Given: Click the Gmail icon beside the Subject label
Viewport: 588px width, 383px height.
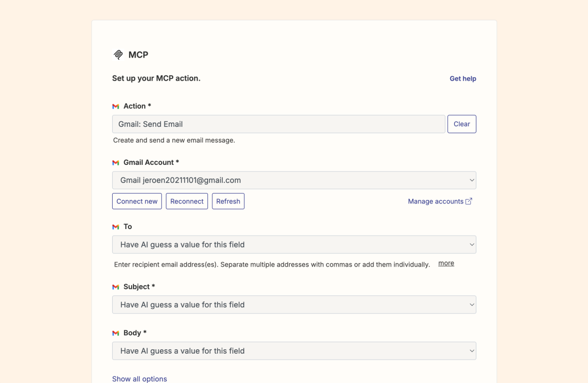Looking at the screenshot, I should tap(115, 287).
